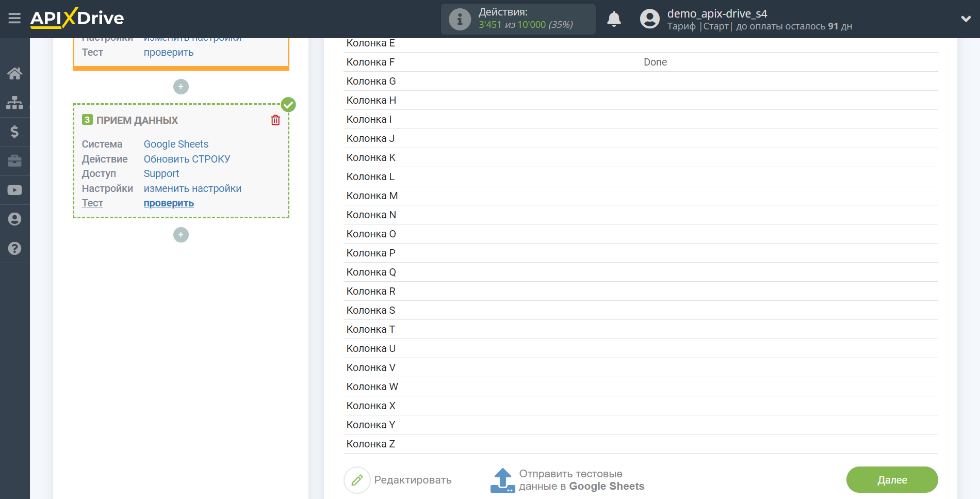Open the Support access link

161,173
